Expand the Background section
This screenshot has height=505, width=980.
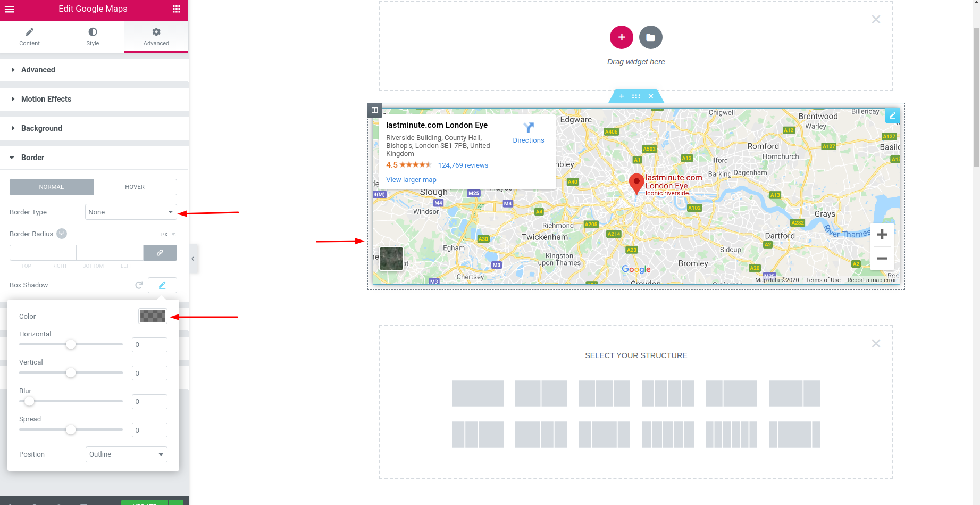click(94, 128)
